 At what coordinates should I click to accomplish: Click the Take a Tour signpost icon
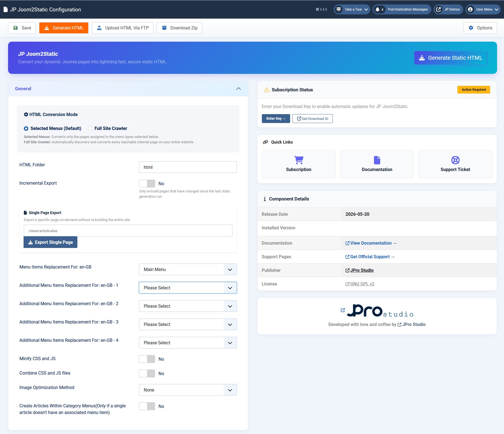tap(339, 9)
